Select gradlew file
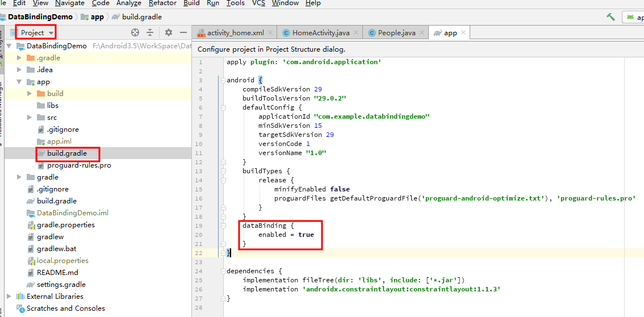The width and height of the screenshot is (644, 317). (50, 237)
